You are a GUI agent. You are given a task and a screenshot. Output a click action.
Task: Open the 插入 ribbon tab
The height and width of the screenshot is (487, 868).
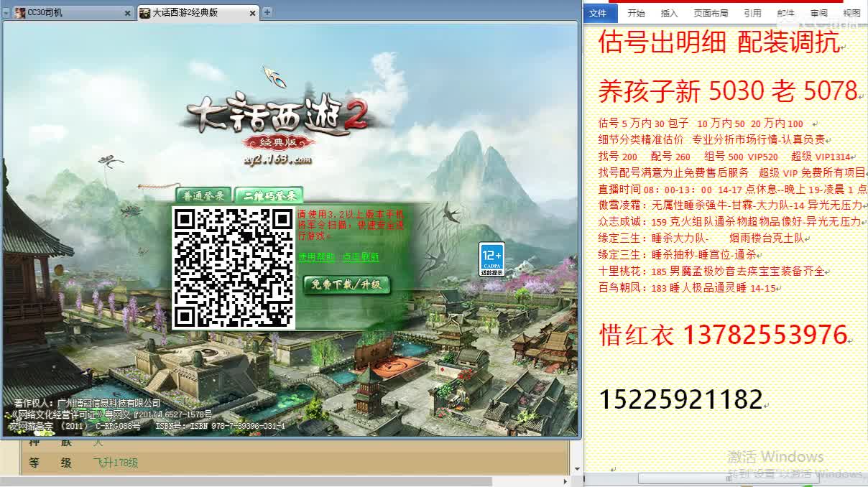pyautogui.click(x=669, y=13)
